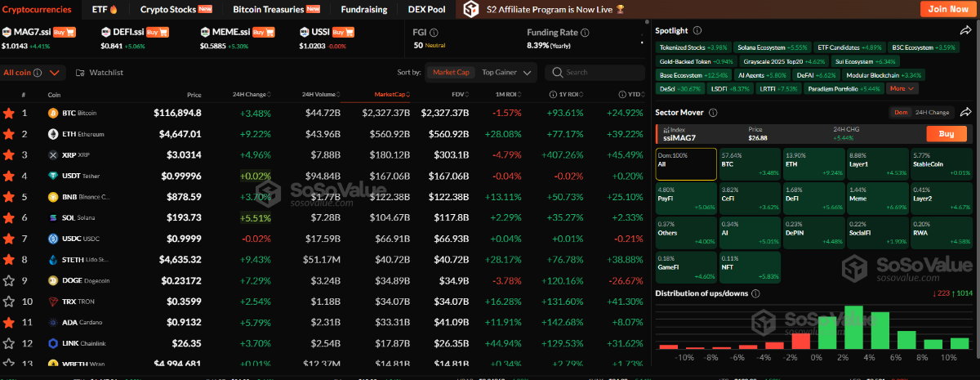The height and width of the screenshot is (380, 980).
Task: Buy USSI with cart button
Action: tap(343, 31)
